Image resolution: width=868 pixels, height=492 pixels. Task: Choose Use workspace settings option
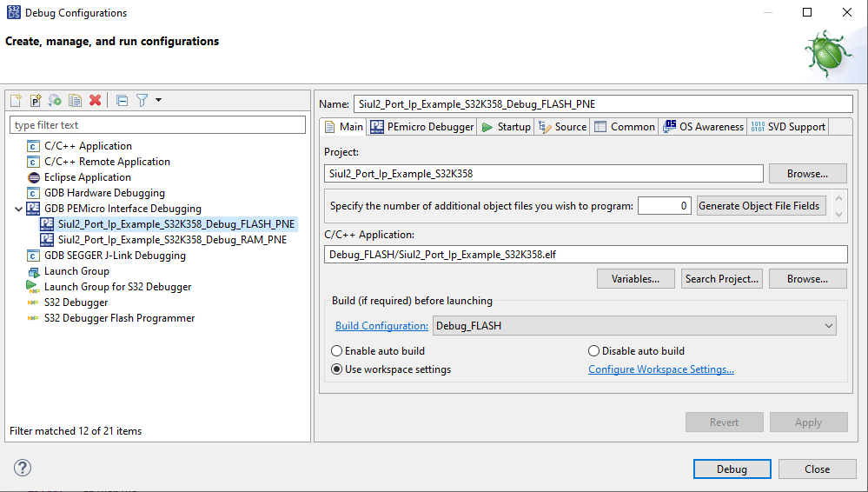[x=337, y=369]
